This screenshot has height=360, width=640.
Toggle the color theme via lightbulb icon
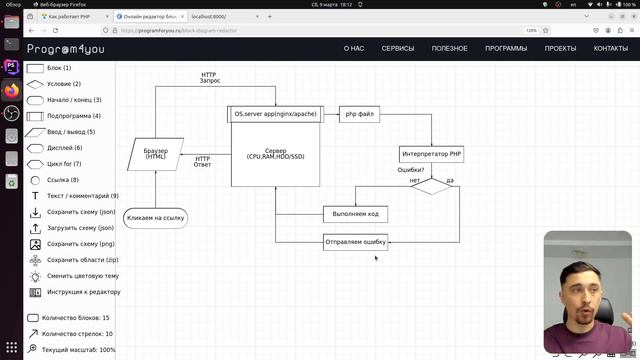coord(35,276)
